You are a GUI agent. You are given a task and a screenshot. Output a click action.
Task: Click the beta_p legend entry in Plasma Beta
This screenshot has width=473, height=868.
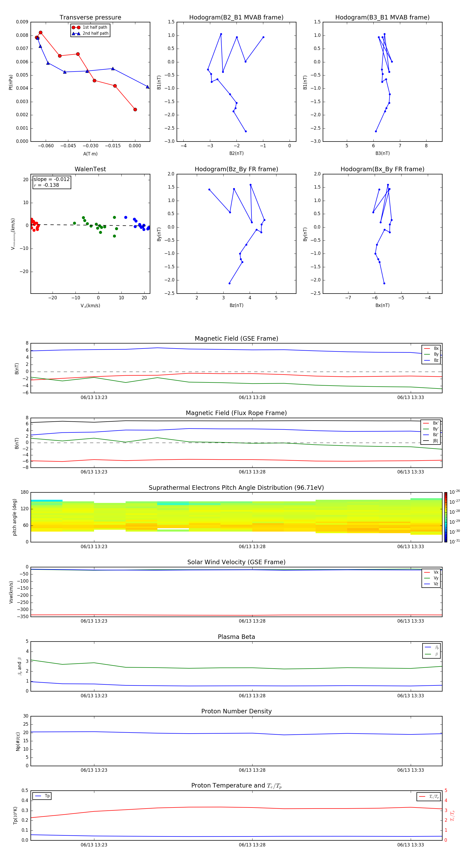pyautogui.click(x=432, y=647)
